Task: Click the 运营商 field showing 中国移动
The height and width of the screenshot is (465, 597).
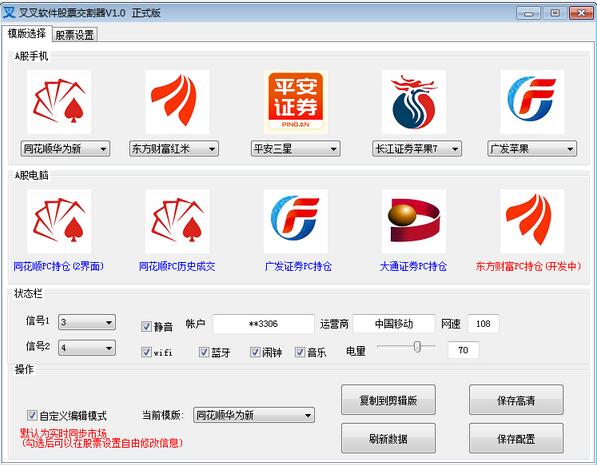Action: click(x=394, y=324)
